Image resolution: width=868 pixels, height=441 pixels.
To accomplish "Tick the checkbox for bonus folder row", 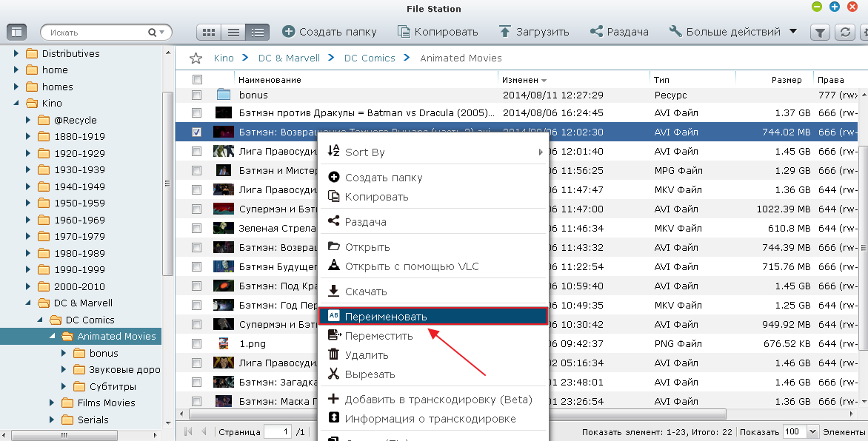I will point(196,95).
